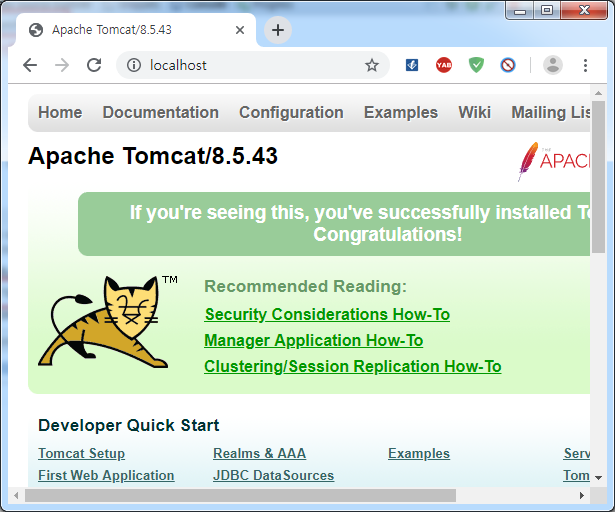
Task: Open Chrome's three-dot menu
Action: click(585, 65)
